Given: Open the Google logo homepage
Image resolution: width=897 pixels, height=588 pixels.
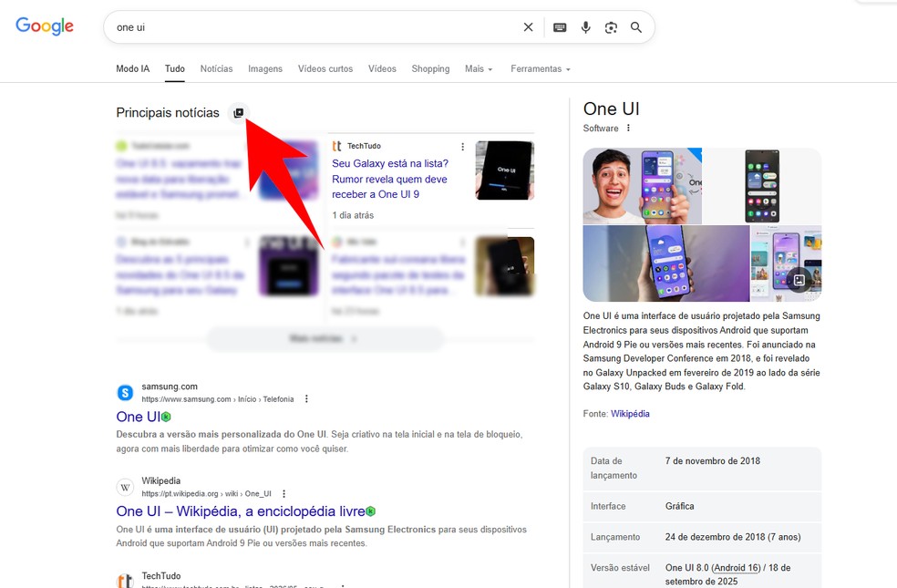Looking at the screenshot, I should tap(45, 26).
